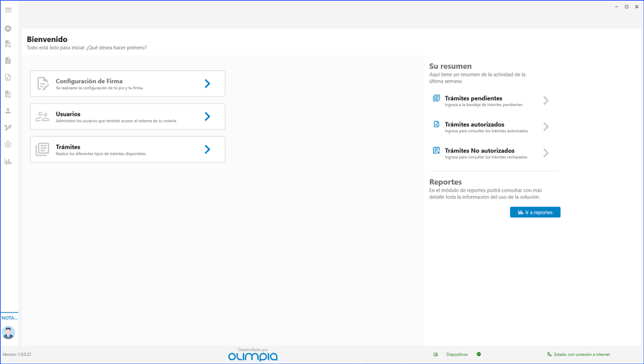The width and height of the screenshot is (644, 364).
Task: Click the Ir a reportes button
Action: (x=535, y=212)
